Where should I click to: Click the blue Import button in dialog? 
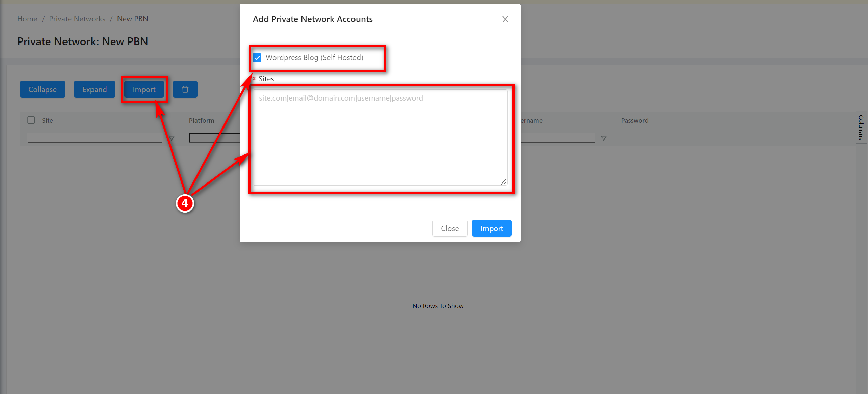pos(492,228)
